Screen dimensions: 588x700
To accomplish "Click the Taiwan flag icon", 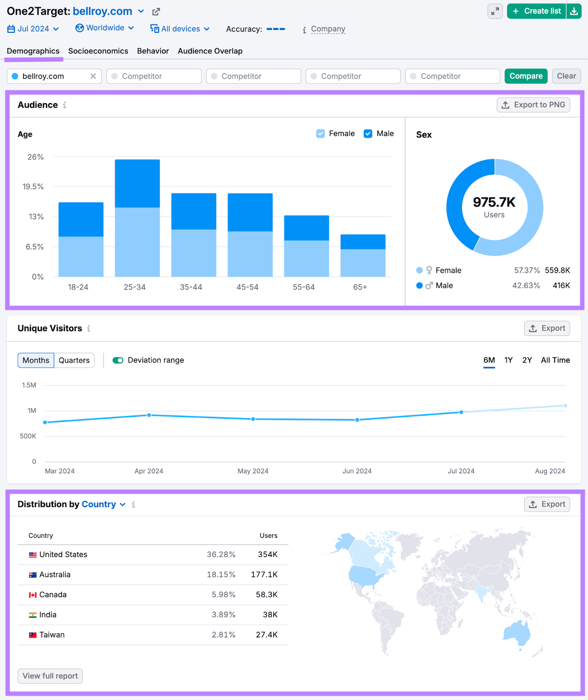I will coord(33,635).
